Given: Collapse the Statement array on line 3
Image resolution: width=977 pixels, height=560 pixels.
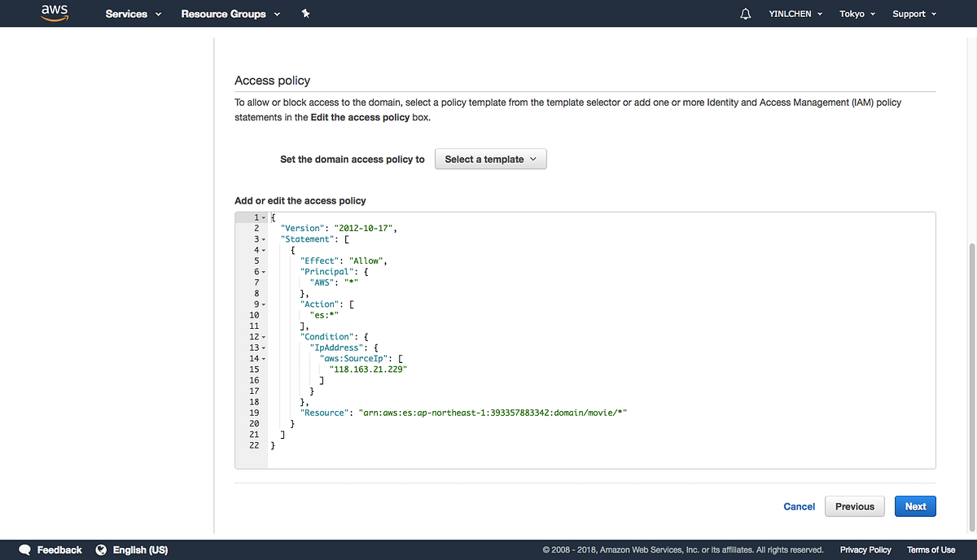Looking at the screenshot, I should pyautogui.click(x=264, y=238).
